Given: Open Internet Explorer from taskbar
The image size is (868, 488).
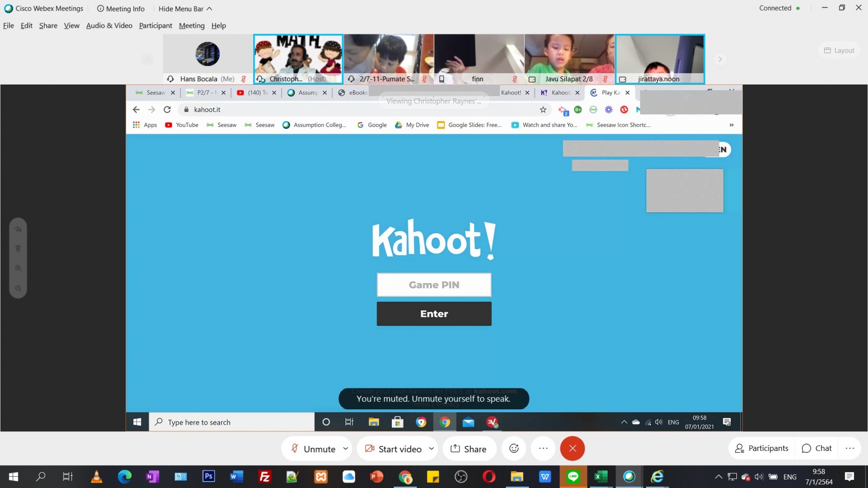Looking at the screenshot, I should [x=657, y=477].
